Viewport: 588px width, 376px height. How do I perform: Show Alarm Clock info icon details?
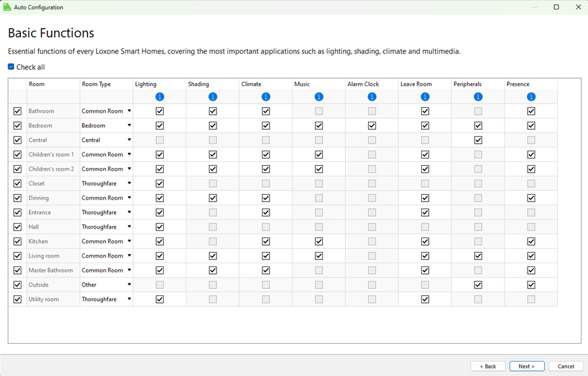click(x=372, y=97)
